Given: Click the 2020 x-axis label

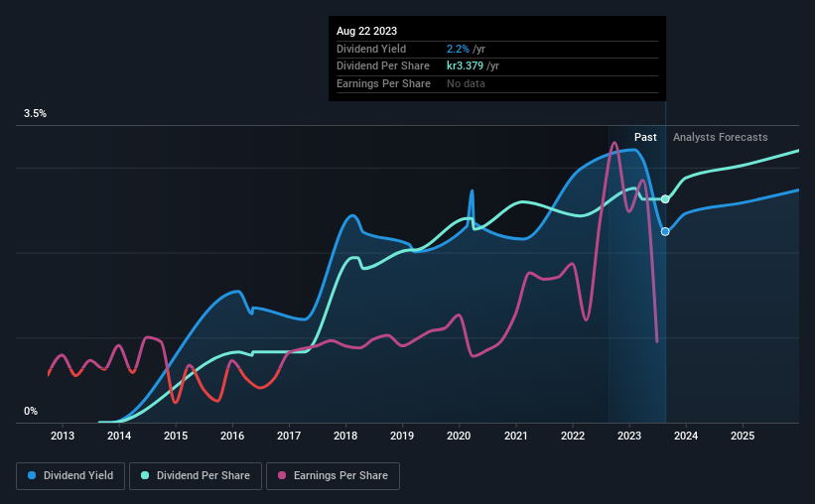Looking at the screenshot, I should click(x=459, y=436).
